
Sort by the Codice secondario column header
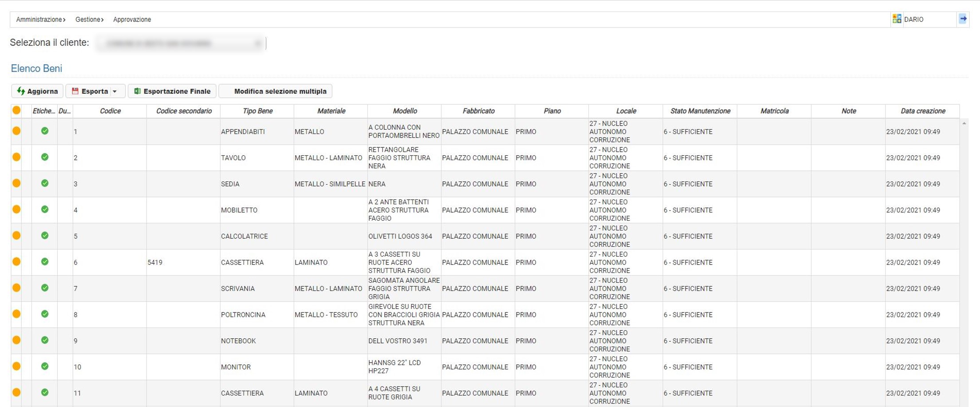click(184, 111)
